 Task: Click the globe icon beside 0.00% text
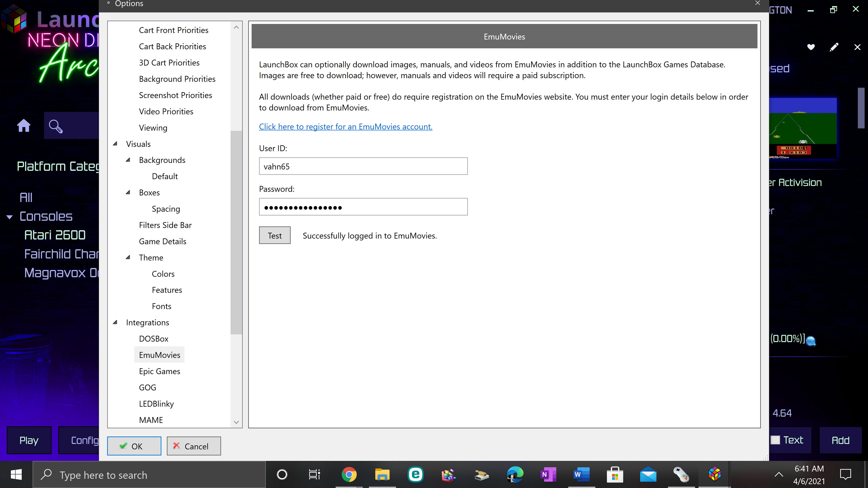pyautogui.click(x=811, y=341)
